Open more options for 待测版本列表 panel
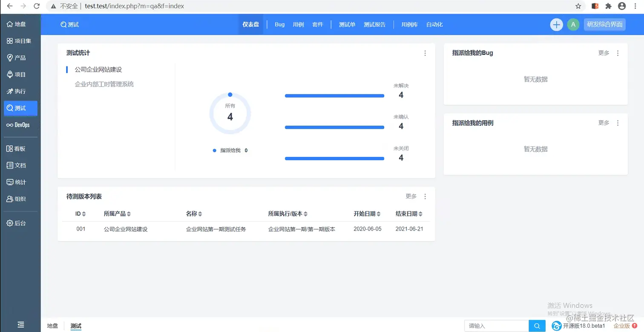Screen dimensions: 644x332 pos(425,196)
